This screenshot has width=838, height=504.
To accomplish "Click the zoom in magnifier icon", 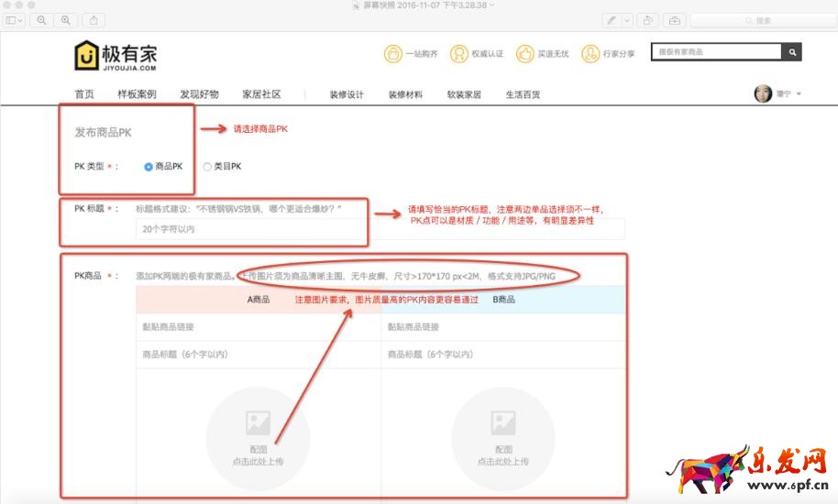I will [64, 20].
